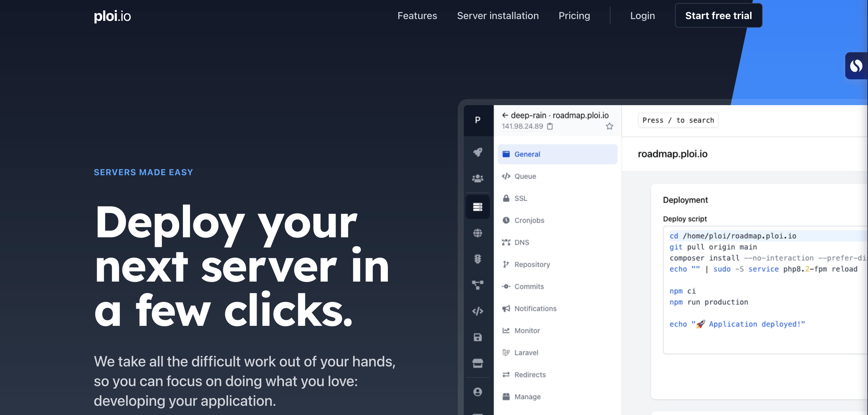Viewport: 868px width, 415px height.
Task: Click the ploi.io logo
Action: coord(112,16)
